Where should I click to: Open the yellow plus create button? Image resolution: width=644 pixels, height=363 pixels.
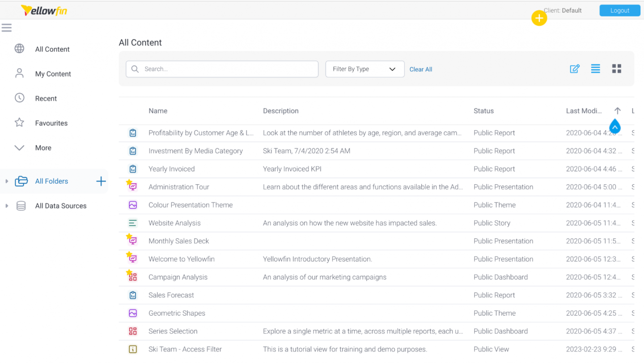(539, 18)
